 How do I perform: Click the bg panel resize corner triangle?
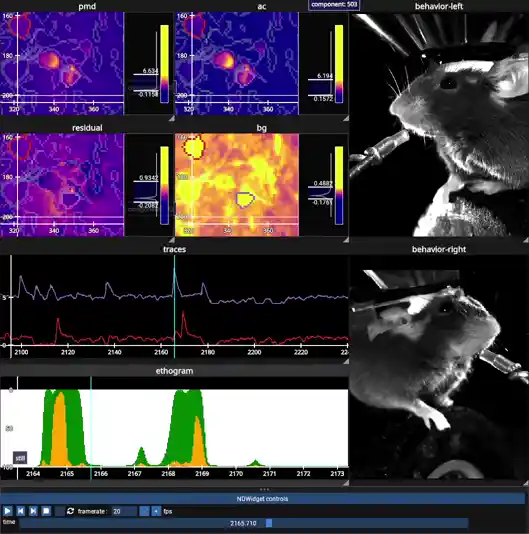pos(346,240)
